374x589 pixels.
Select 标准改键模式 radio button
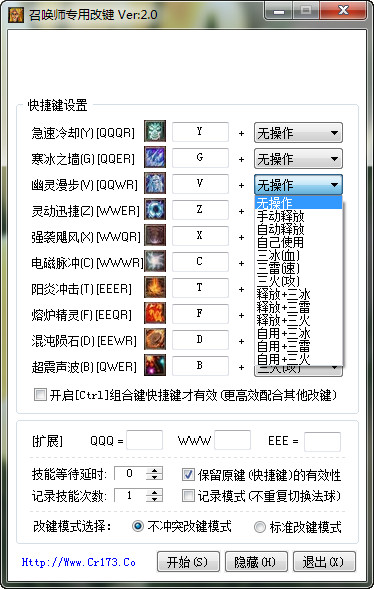click(x=259, y=527)
